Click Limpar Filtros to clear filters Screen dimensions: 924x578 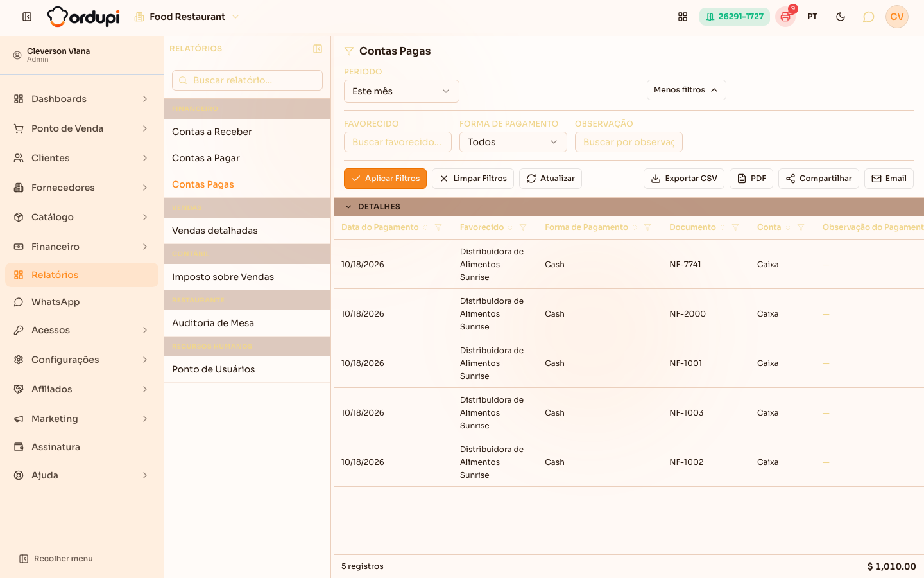coord(473,179)
